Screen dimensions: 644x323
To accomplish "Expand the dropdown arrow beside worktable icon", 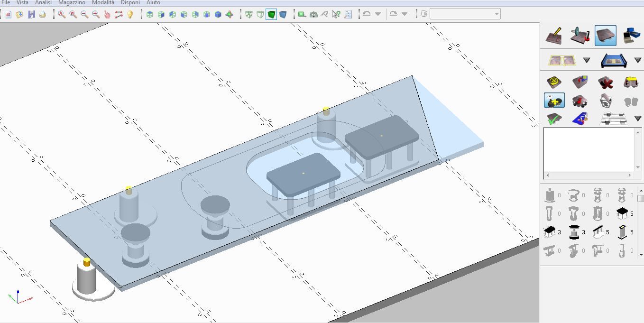I will (x=638, y=60).
